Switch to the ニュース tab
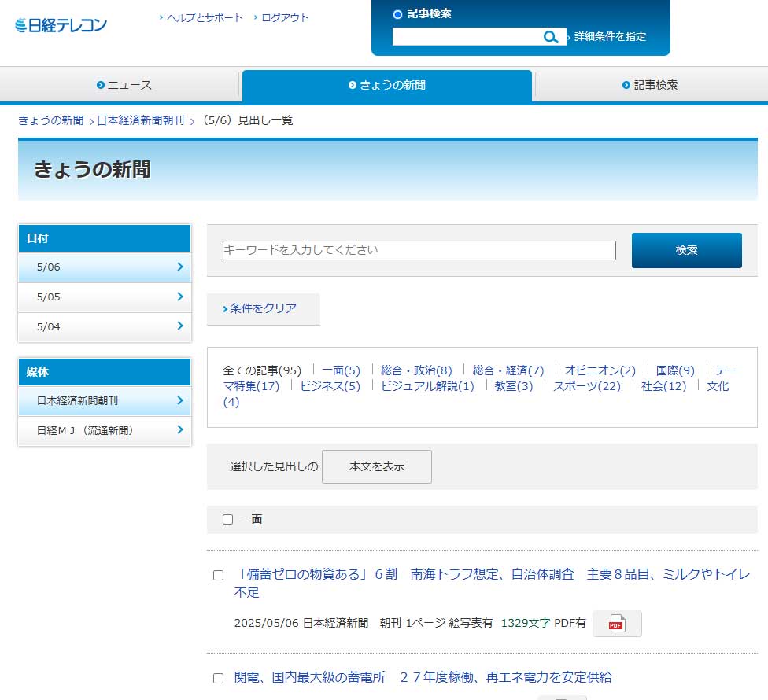The height and width of the screenshot is (700, 768). click(124, 85)
